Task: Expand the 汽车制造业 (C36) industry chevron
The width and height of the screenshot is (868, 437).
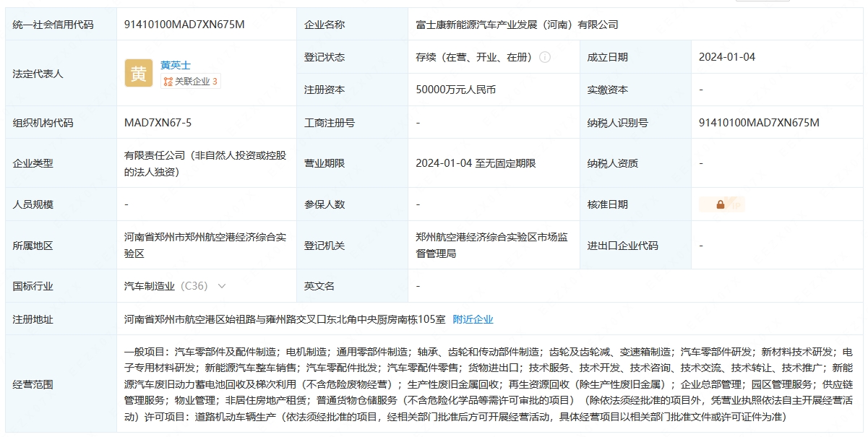Action: (222, 286)
